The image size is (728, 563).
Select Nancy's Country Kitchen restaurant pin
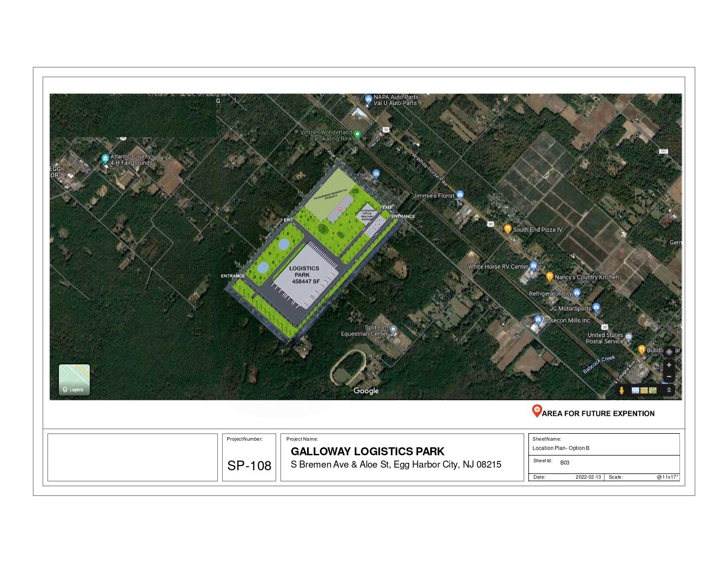[549, 276]
